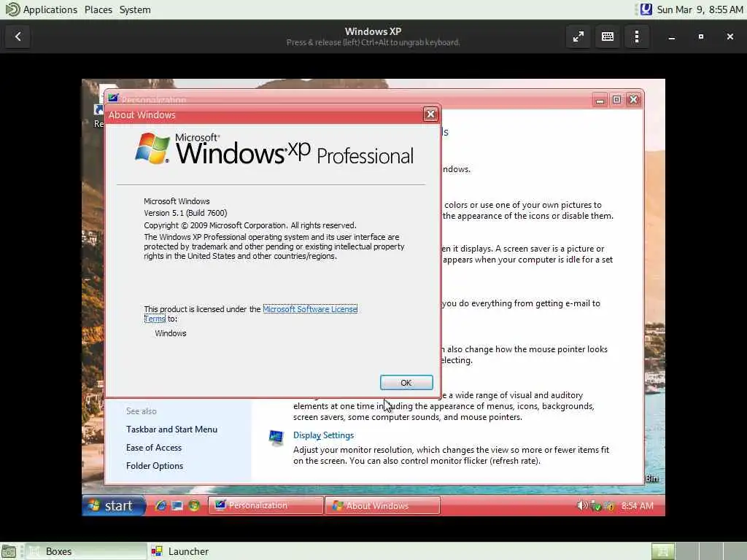The width and height of the screenshot is (747, 560).
Task: Minimize the Boxes window
Action: click(x=671, y=36)
